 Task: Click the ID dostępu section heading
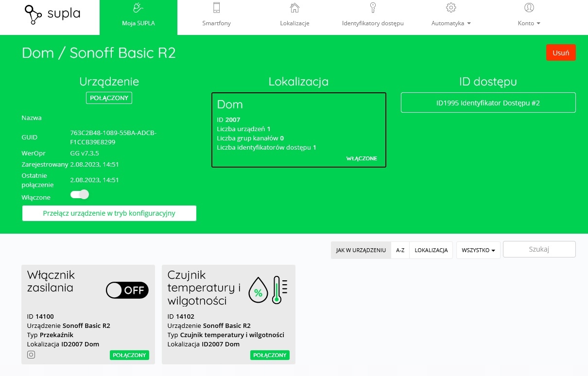tap(488, 82)
